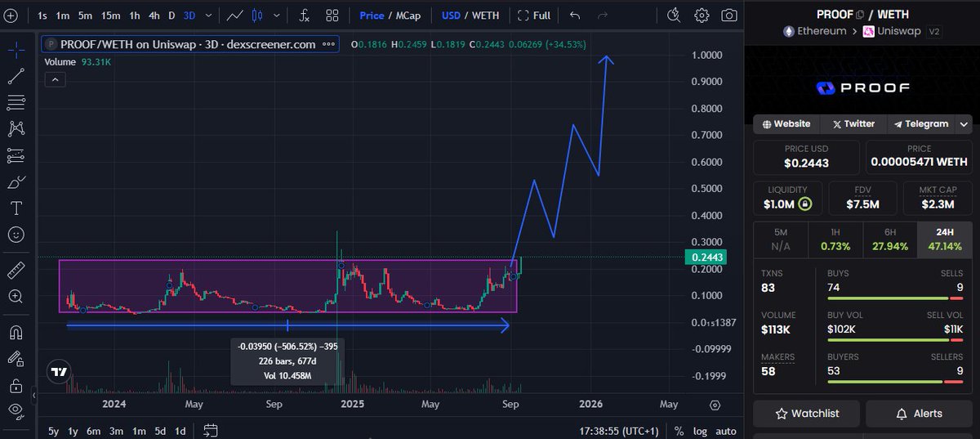Toggle magnet mode for drawings
Viewport: 980px width, 439px height.
pyautogui.click(x=16, y=332)
